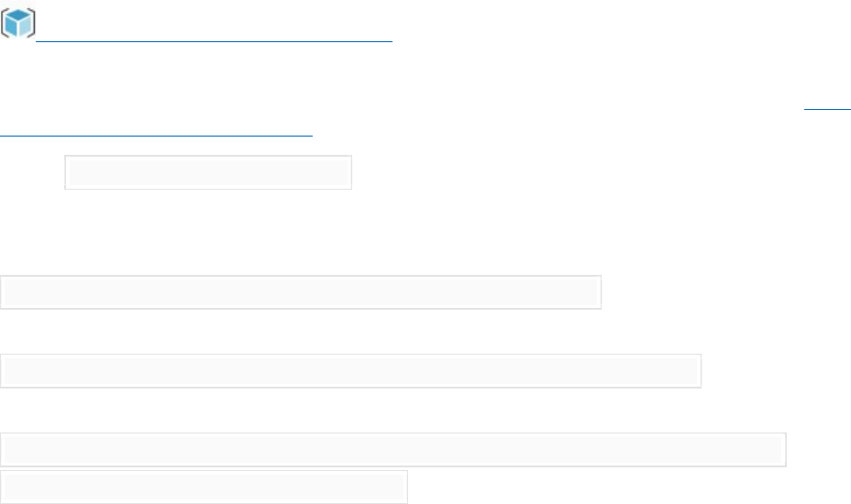Focus the small indented gray code field

coord(208,172)
